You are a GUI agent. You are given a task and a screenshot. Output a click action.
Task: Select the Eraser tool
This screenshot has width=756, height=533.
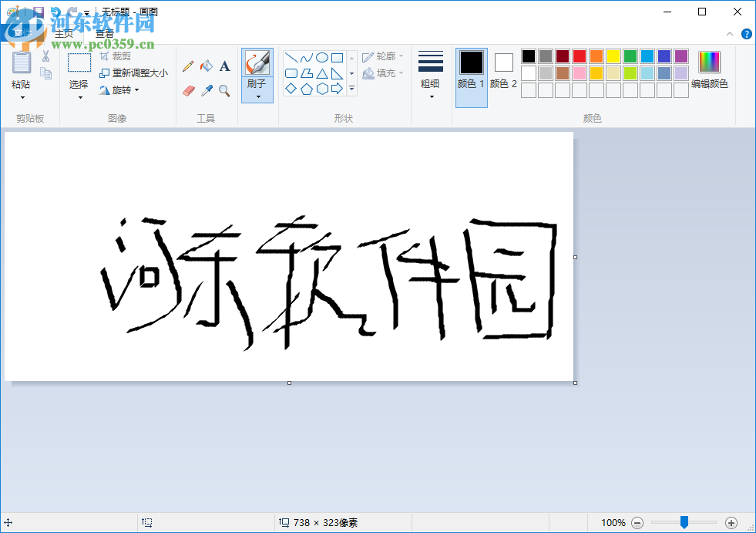[188, 89]
